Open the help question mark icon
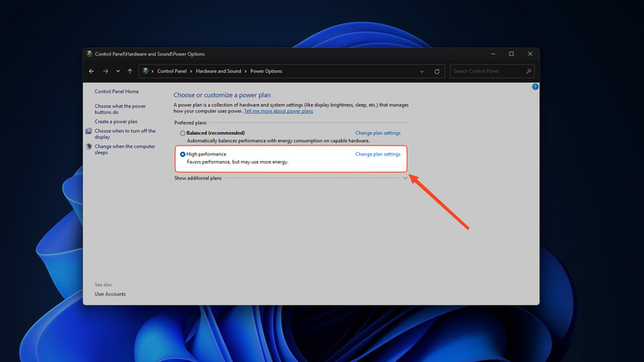The image size is (644, 362). 535,87
